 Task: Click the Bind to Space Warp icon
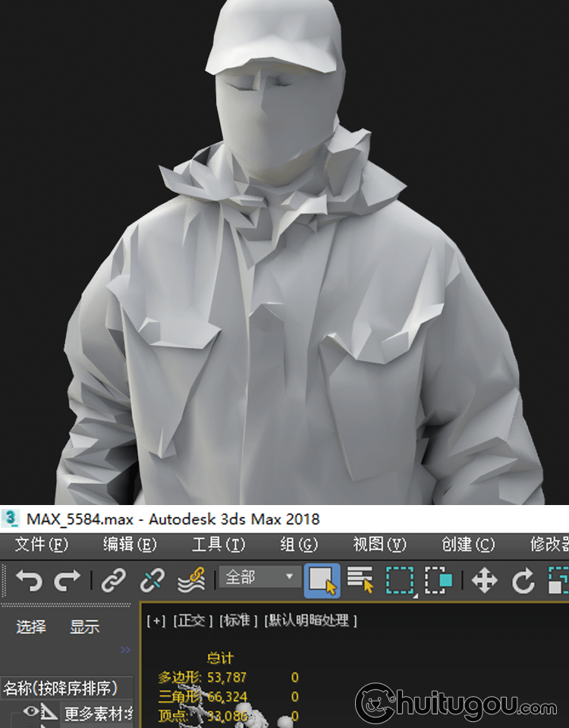click(191, 582)
